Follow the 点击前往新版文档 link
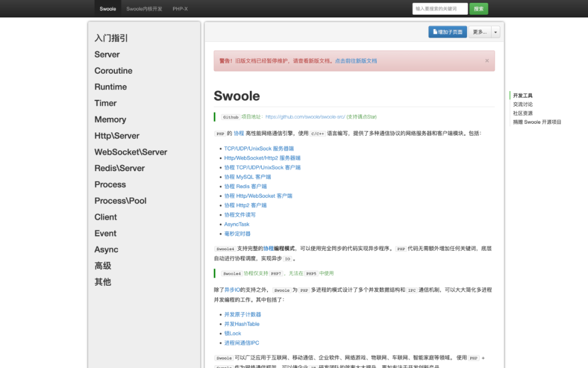Viewport: 588px width, 368px height. (x=356, y=61)
